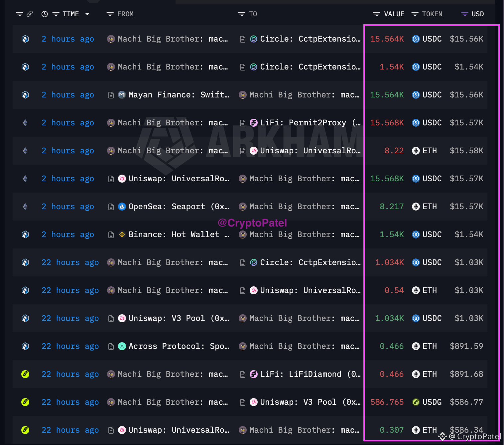Click the Arbitrum chain icon in the Across Protocol row
This screenshot has width=504, height=445.
coord(25,346)
